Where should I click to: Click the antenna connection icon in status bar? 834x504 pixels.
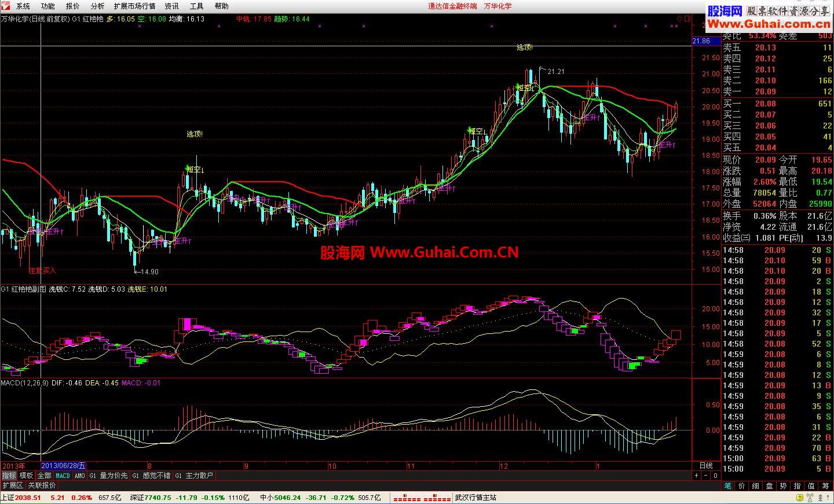tap(809, 498)
